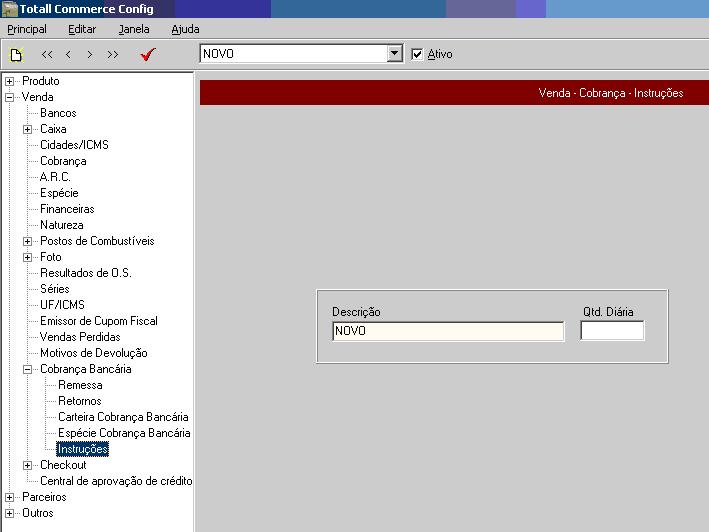This screenshot has width=709, height=532.
Task: Expand the Postos de Combustíveis node
Action: click(x=28, y=241)
